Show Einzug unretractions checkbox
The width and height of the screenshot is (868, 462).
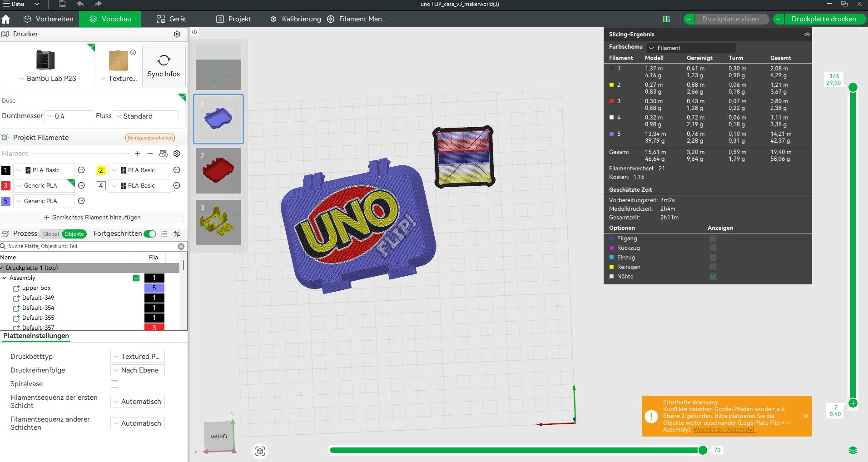pyautogui.click(x=713, y=258)
